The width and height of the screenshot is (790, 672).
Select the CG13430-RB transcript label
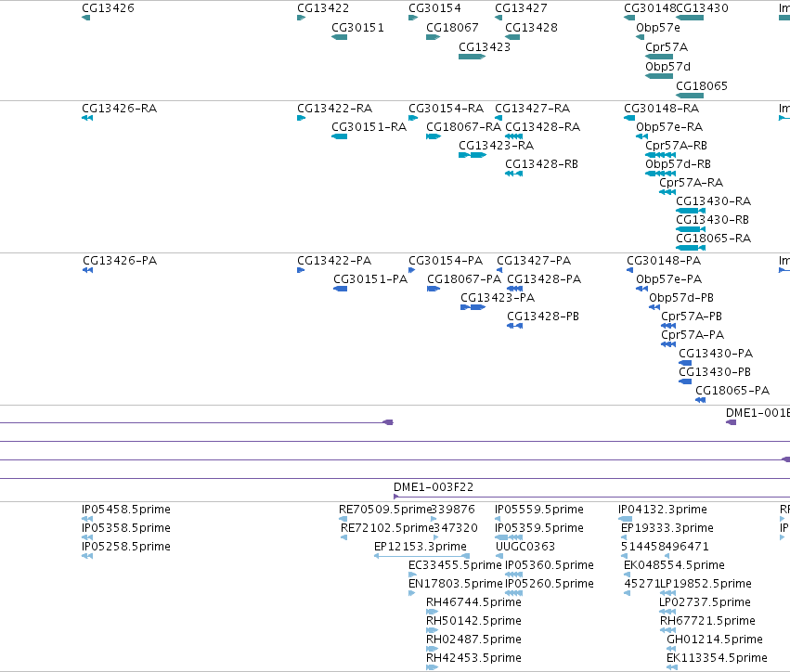click(712, 220)
